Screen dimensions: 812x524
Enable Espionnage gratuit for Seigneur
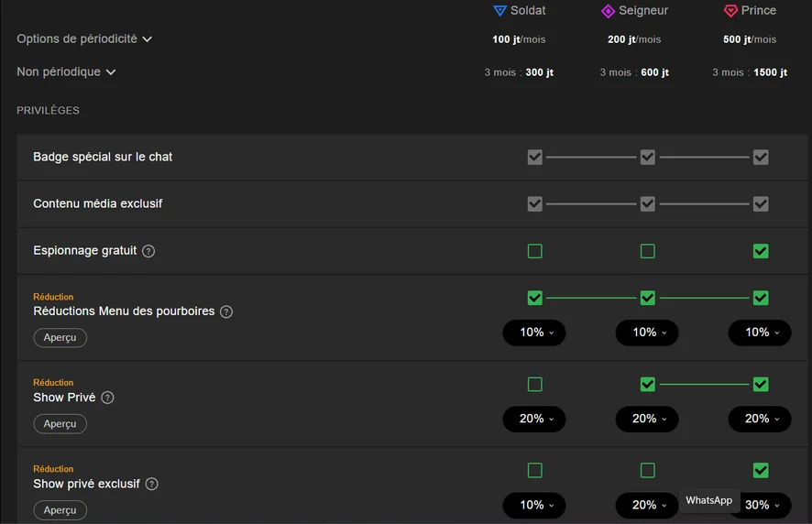click(648, 251)
